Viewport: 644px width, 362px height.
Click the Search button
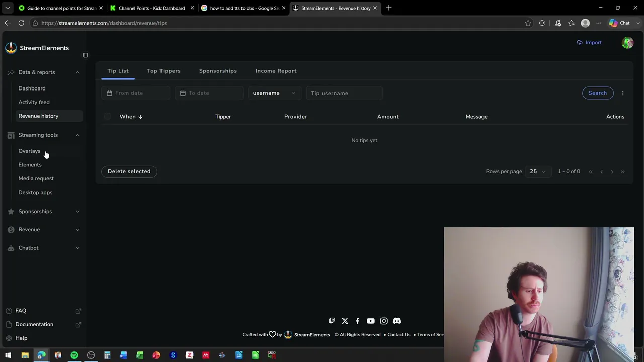[x=598, y=93]
